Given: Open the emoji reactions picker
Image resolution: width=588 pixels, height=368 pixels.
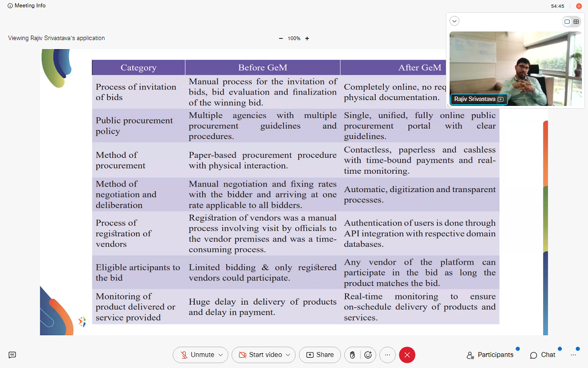Looking at the screenshot, I should coord(368,355).
